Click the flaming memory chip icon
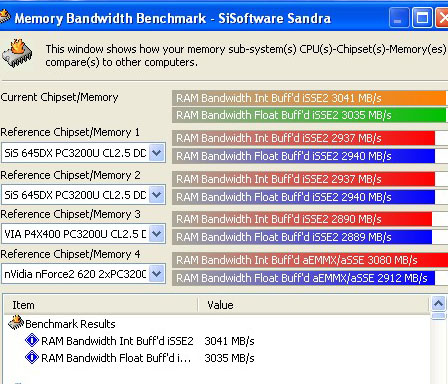This screenshot has width=448, height=384. 17,53
